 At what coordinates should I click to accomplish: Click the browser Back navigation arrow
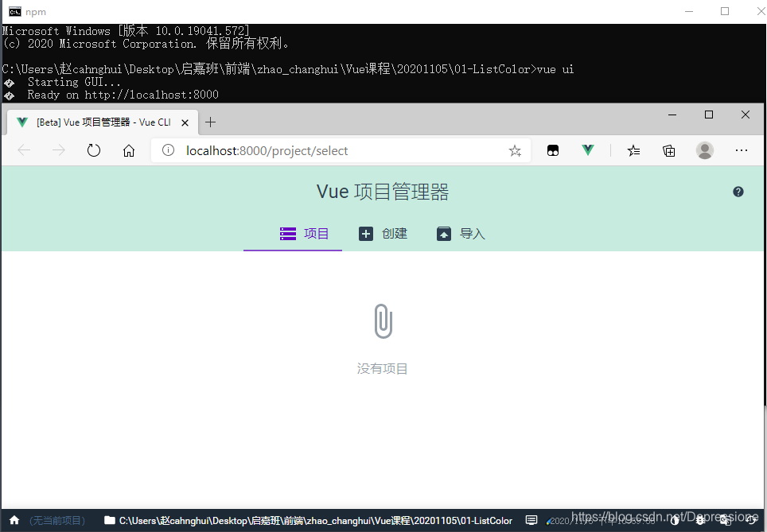coord(24,150)
